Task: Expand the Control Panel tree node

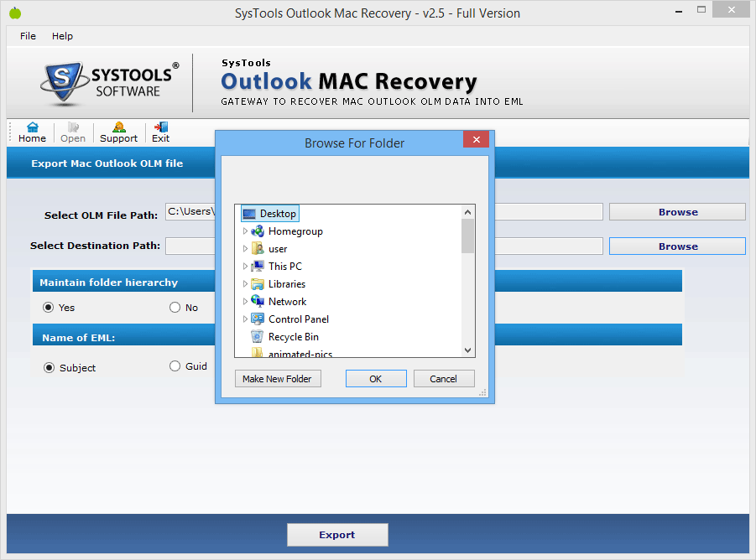Action: (x=245, y=319)
